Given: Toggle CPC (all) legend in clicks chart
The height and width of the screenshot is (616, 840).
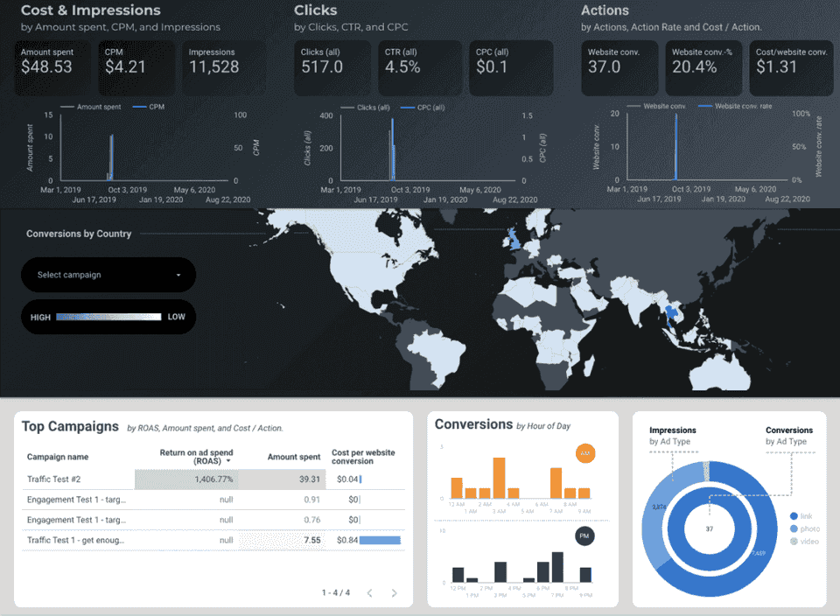Looking at the screenshot, I should [423, 108].
